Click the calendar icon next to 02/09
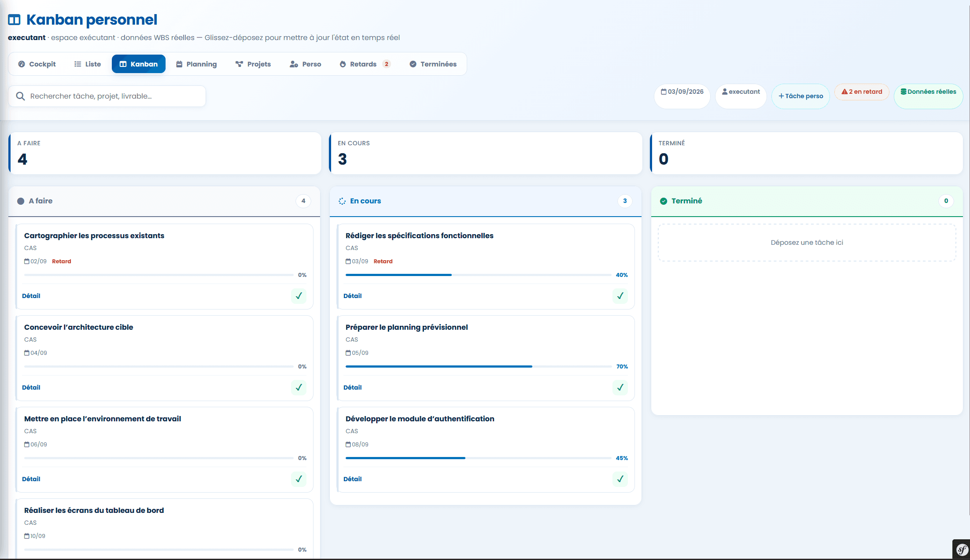Viewport: 970px width, 560px height. click(x=27, y=262)
